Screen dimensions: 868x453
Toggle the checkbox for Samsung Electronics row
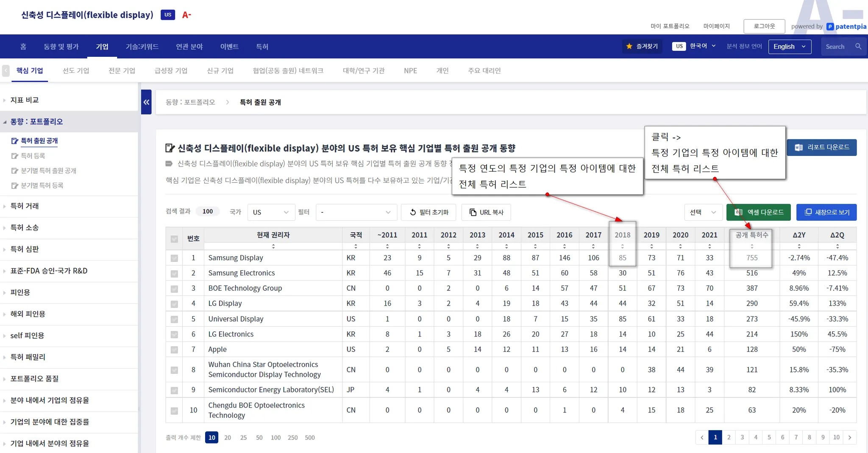pos(174,274)
